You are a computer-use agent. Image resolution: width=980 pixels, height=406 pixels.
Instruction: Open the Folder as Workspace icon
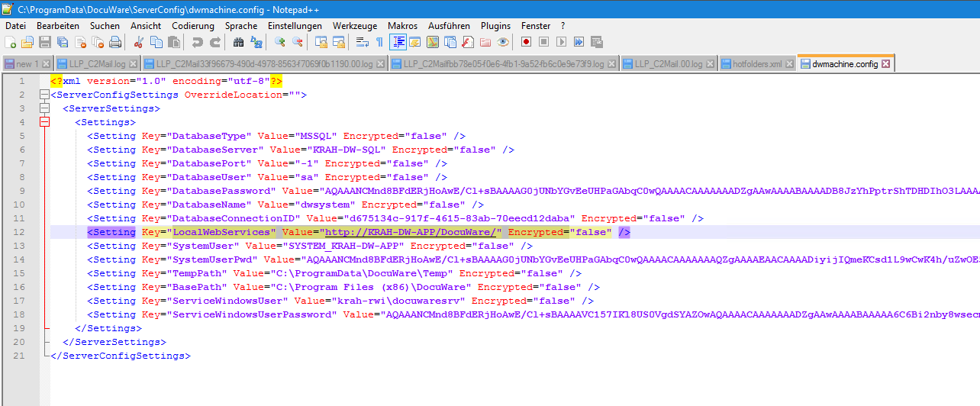pos(485,42)
